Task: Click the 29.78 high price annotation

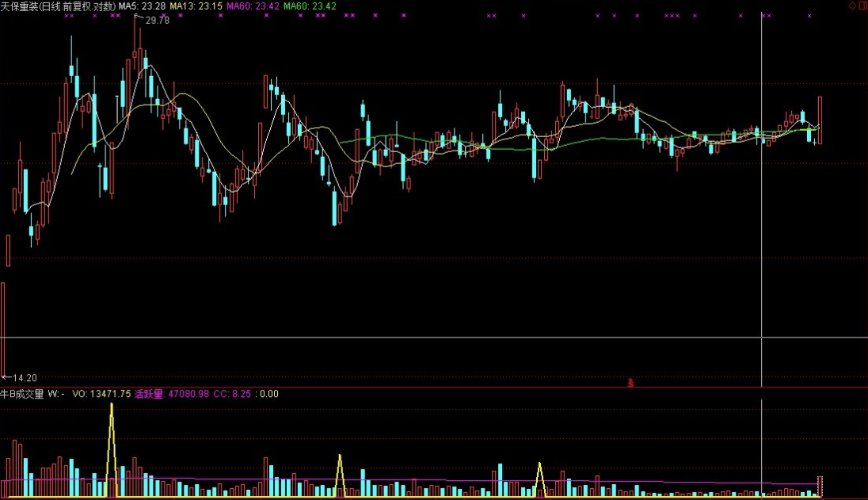Action: pyautogui.click(x=158, y=21)
